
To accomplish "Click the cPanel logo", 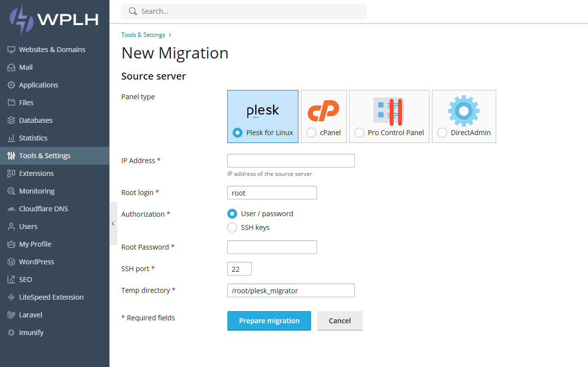I will tap(323, 111).
